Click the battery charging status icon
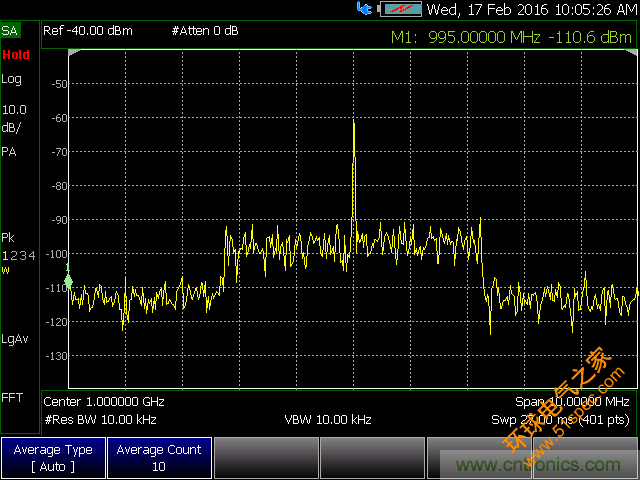The image size is (640, 480). pos(400,9)
